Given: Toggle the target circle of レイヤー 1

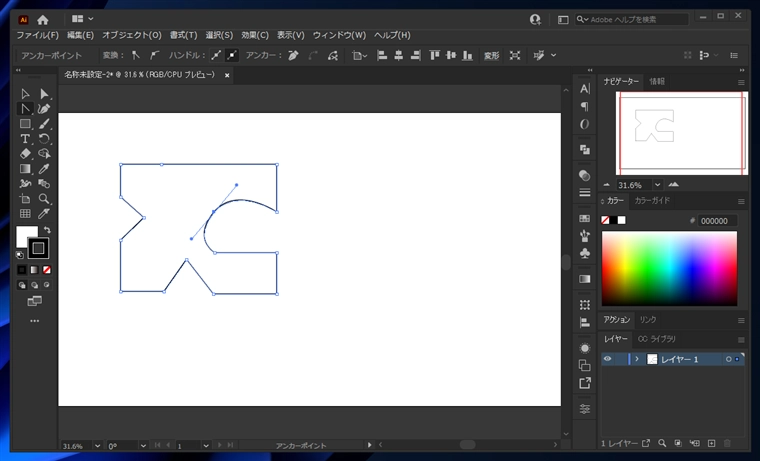Looking at the screenshot, I should pyautogui.click(x=728, y=359).
